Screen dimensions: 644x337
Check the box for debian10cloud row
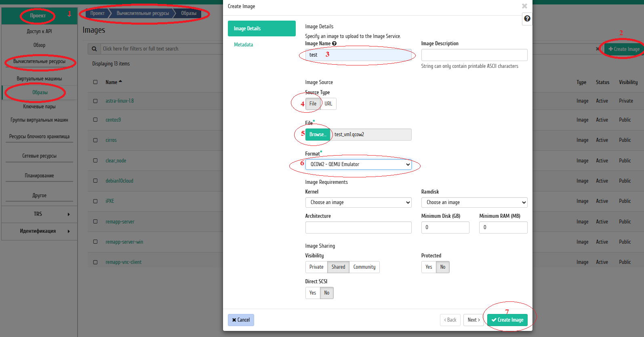pyautogui.click(x=95, y=181)
